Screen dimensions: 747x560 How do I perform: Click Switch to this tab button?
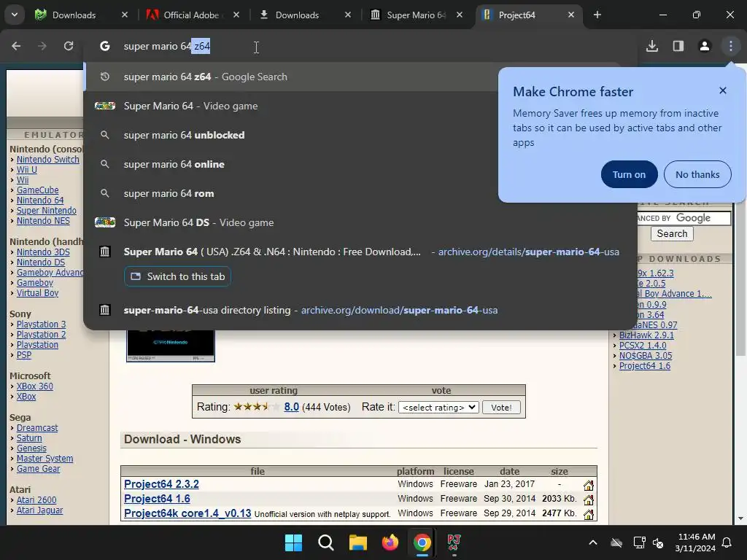177,276
